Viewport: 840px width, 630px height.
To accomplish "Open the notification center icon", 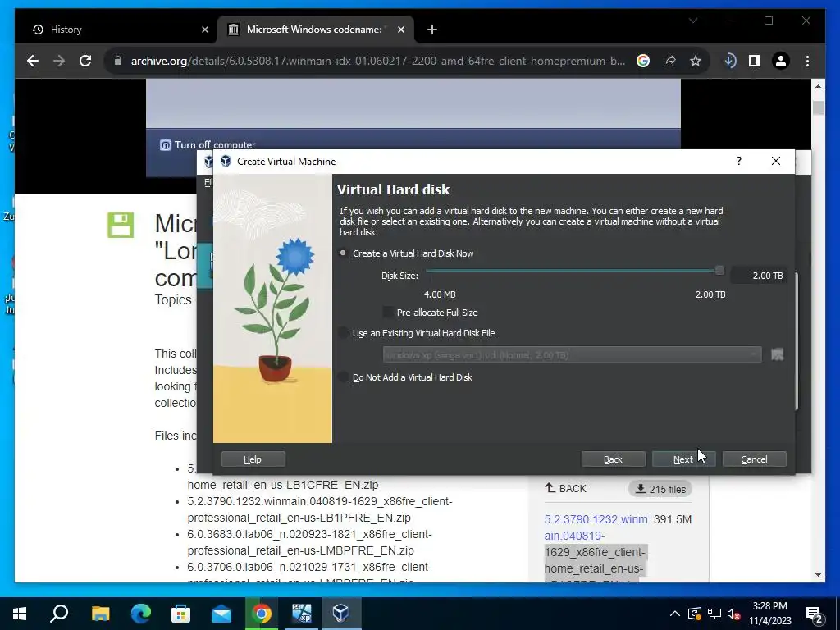I will [x=815, y=614].
